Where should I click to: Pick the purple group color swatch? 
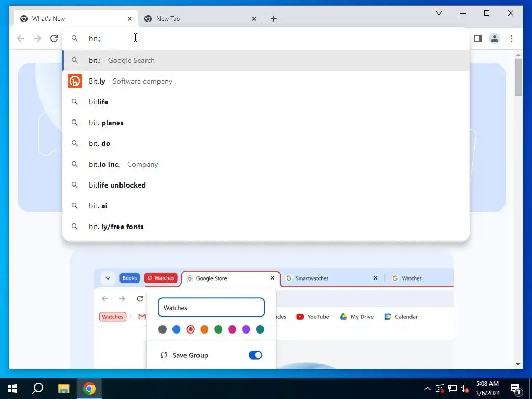pos(246,329)
